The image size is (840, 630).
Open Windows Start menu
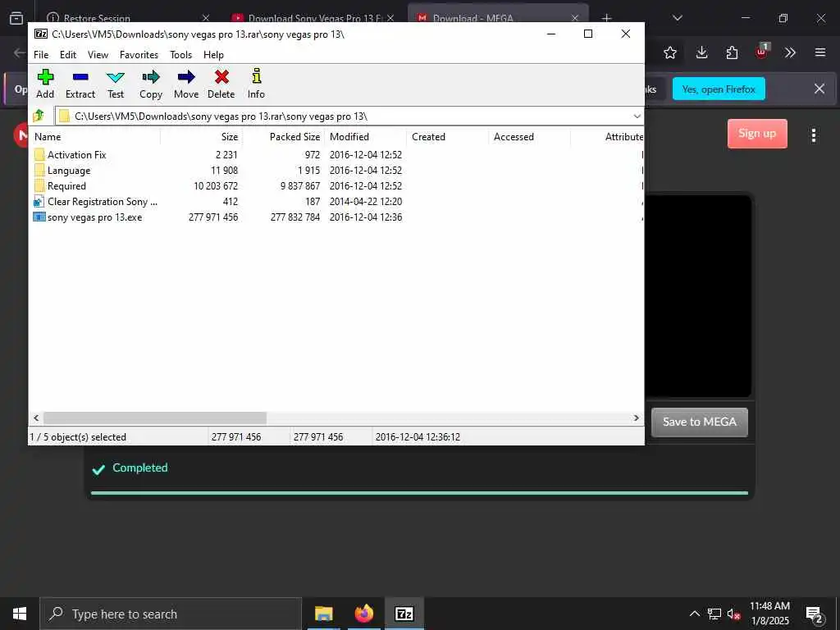(x=20, y=614)
